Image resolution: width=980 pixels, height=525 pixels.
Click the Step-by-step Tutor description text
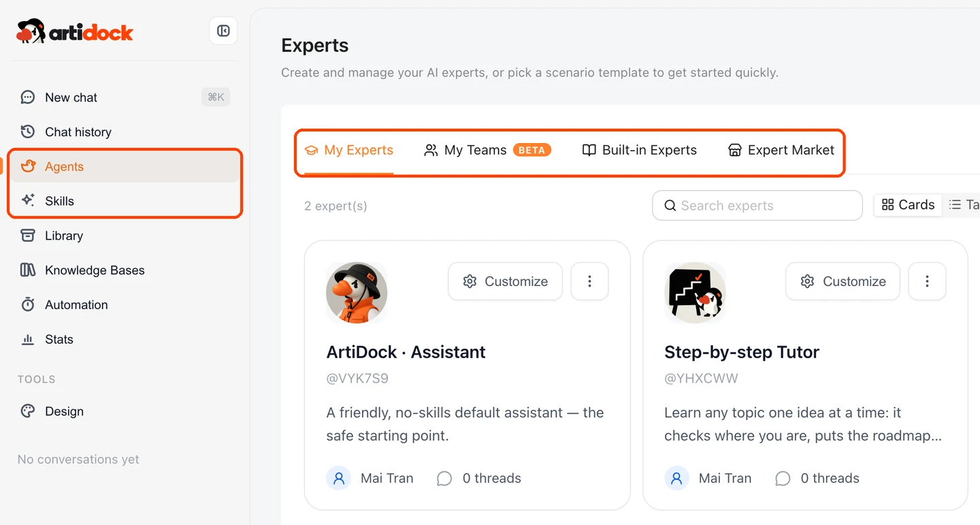[803, 424]
